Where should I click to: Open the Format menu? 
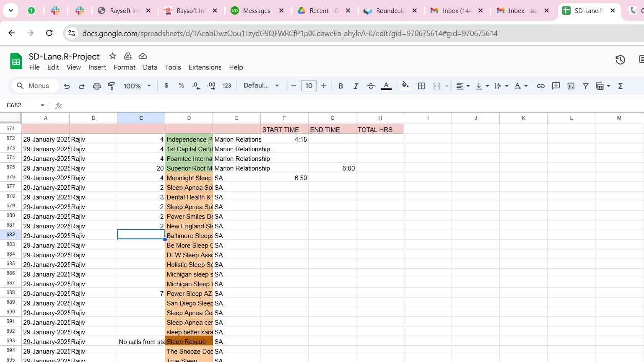(125, 67)
